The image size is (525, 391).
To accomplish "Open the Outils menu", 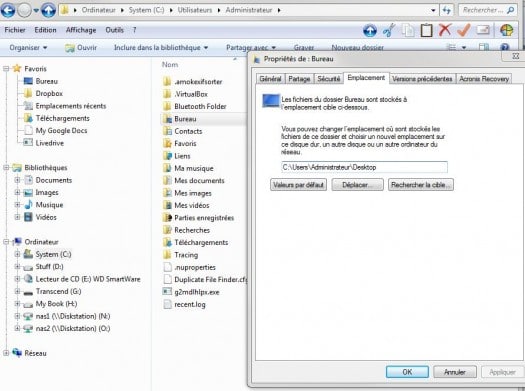I will tap(115, 30).
